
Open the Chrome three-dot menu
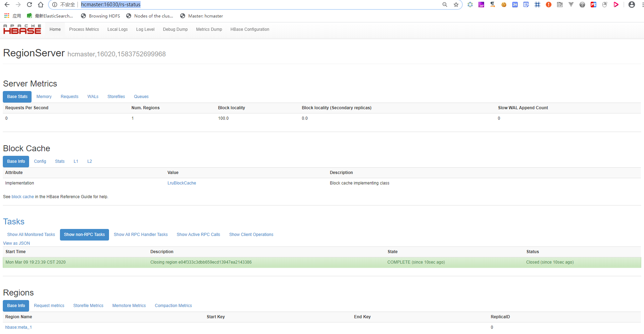[642, 5]
